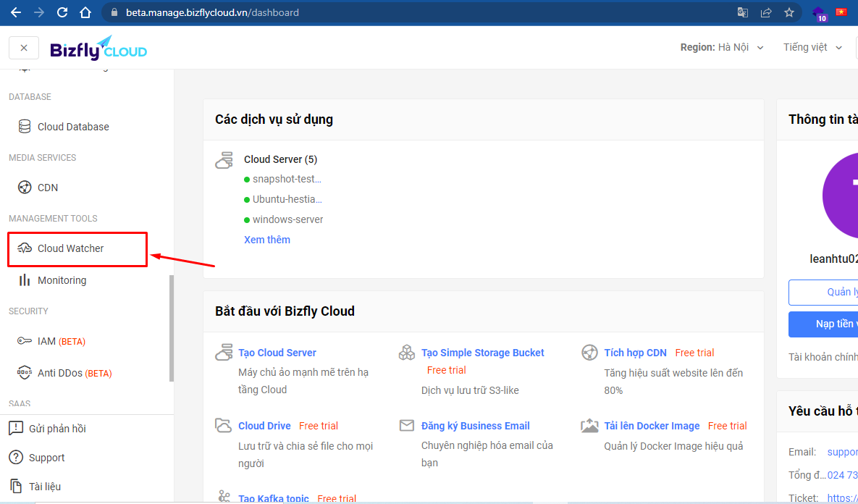Bookmark this page with the star icon
The width and height of the screenshot is (858, 504).
tap(789, 12)
